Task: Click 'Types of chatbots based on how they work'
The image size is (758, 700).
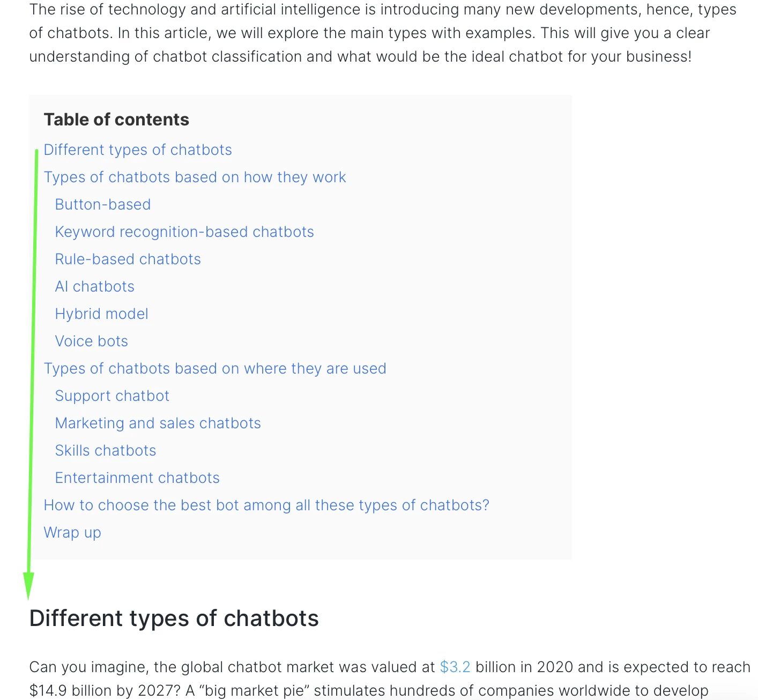Action: point(195,177)
